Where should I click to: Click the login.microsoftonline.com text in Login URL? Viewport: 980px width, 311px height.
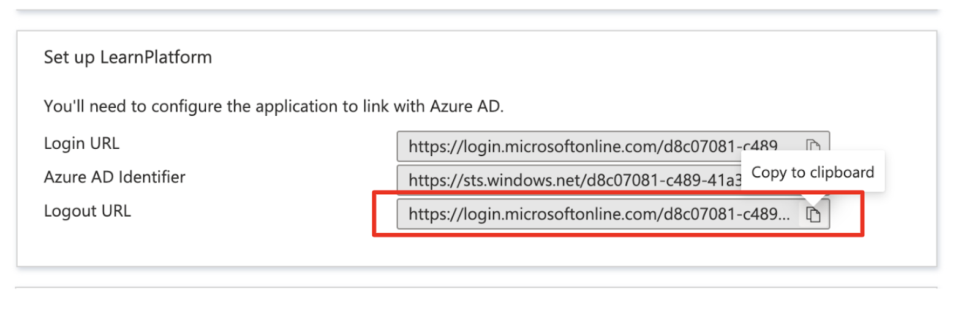coord(593,146)
